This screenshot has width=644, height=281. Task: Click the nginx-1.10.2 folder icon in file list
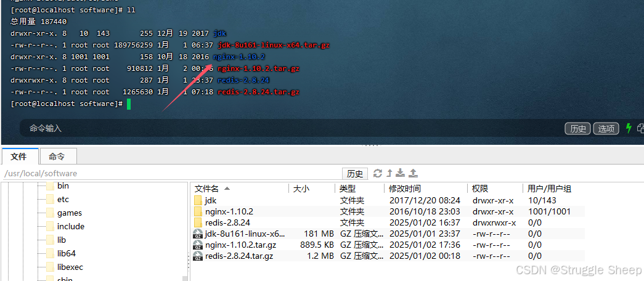[198, 211]
